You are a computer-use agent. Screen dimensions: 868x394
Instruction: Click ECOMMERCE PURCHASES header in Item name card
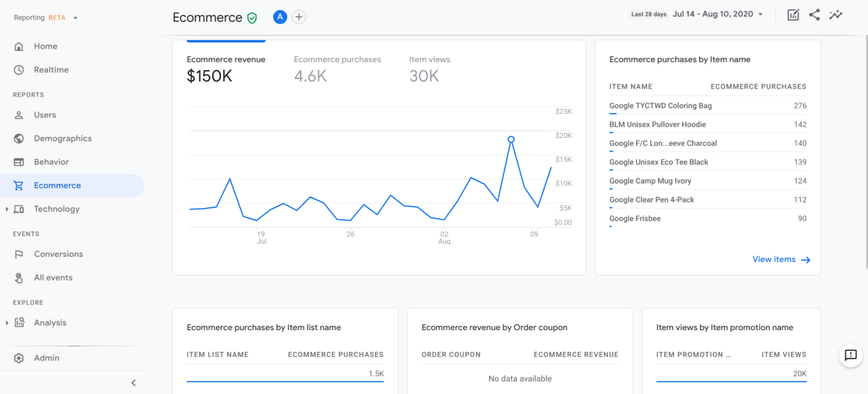pos(758,87)
